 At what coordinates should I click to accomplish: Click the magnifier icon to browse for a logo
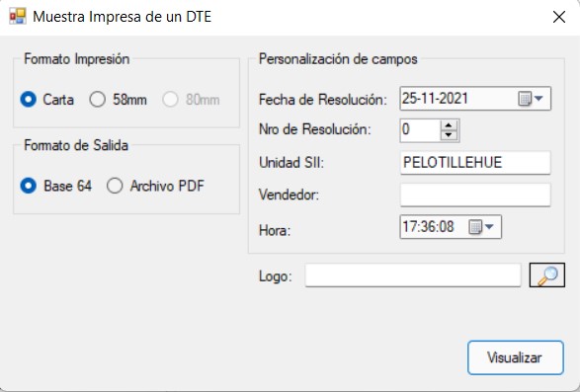pos(547,275)
